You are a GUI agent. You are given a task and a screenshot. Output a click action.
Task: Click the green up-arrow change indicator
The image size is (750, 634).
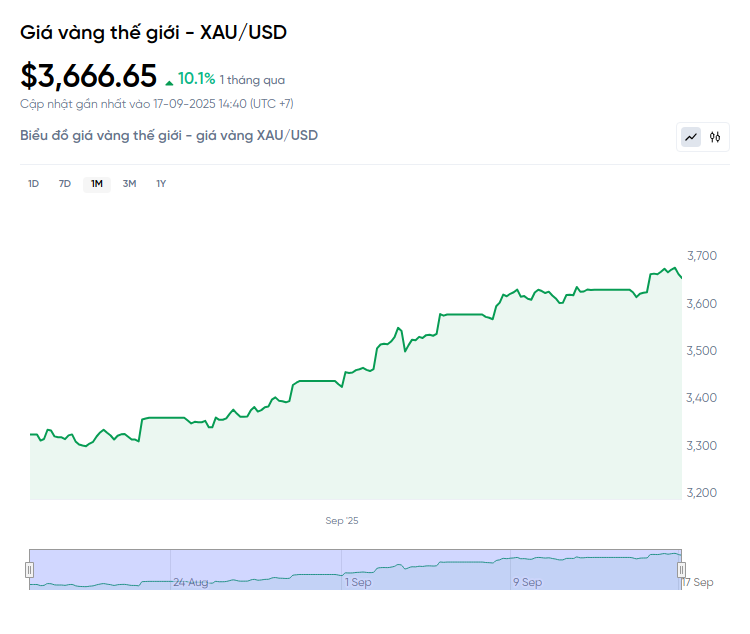pyautogui.click(x=169, y=81)
